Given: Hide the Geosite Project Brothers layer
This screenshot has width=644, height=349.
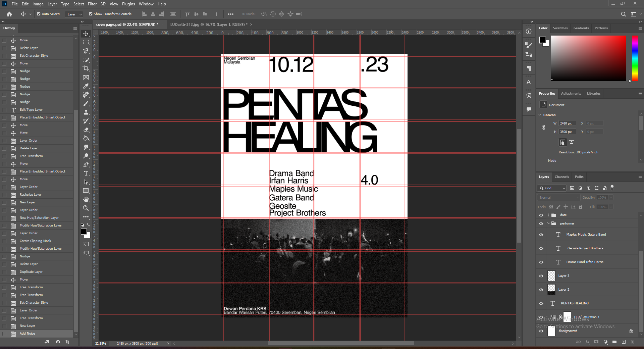Looking at the screenshot, I should point(541,248).
